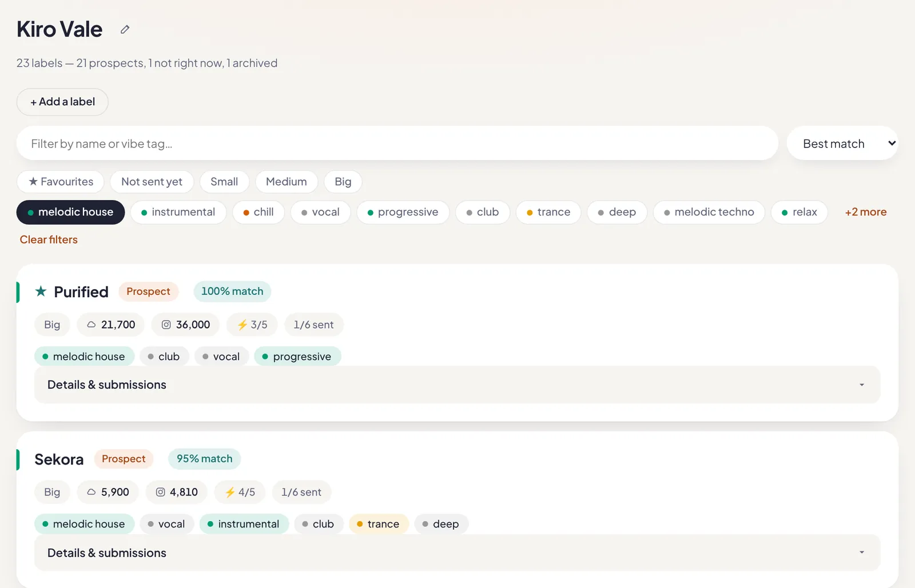
Task: Select the chill vibe filter
Action: (258, 212)
